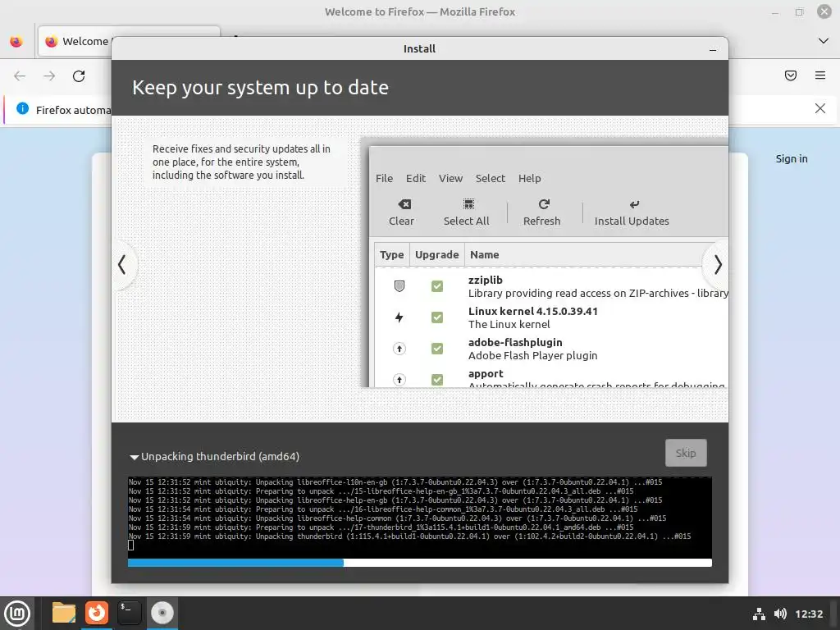Skip the current installation step
The width and height of the screenshot is (840, 630).
pyautogui.click(x=686, y=453)
